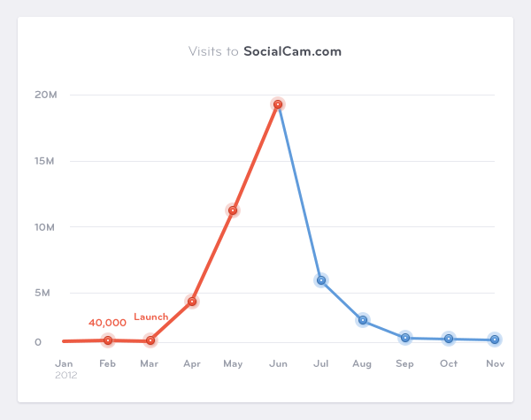This screenshot has width=531, height=420.
Task: Click the August data point marker
Action: point(363,320)
